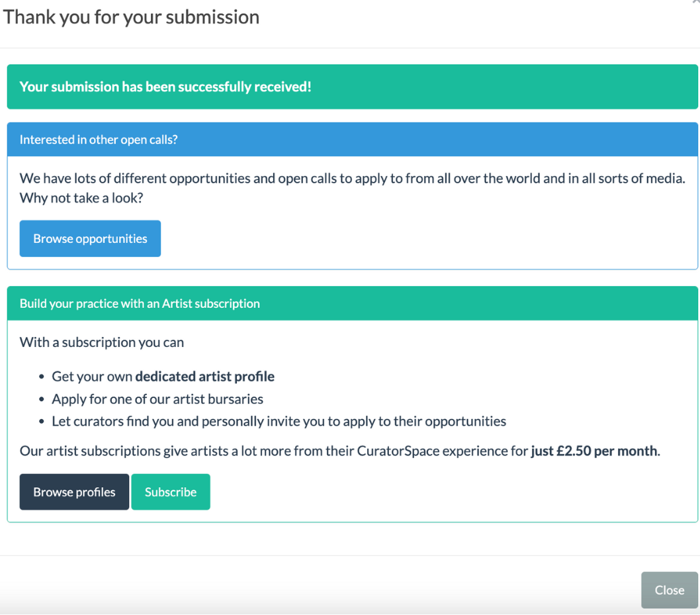Click the 'Why not take a look?' text

pos(81,198)
